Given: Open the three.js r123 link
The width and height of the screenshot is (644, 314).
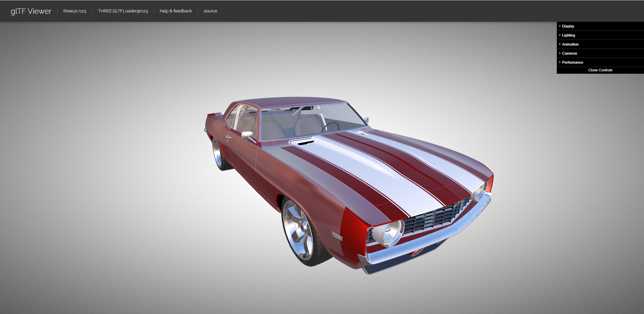Looking at the screenshot, I should 74,11.
